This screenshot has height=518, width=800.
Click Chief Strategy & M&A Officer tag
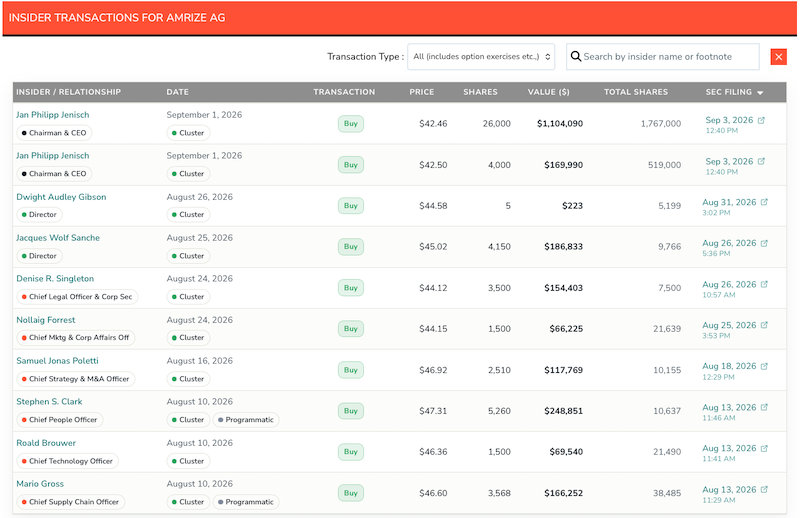coord(76,379)
